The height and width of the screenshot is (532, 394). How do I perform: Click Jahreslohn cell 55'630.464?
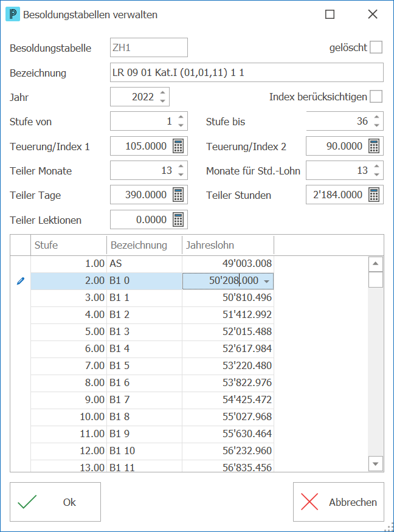click(x=228, y=434)
